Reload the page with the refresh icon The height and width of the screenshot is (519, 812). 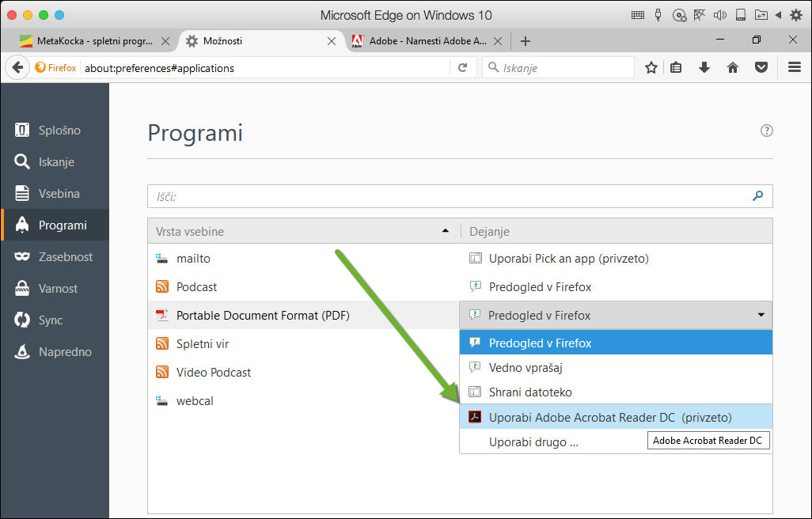462,68
